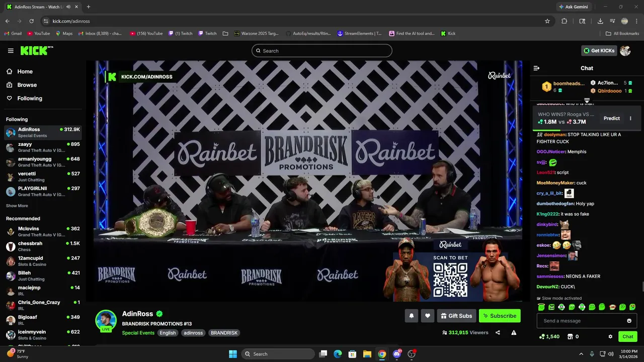Viewport: 644px width, 362px height.
Task: Go back in browser history
Action: (x=7, y=21)
